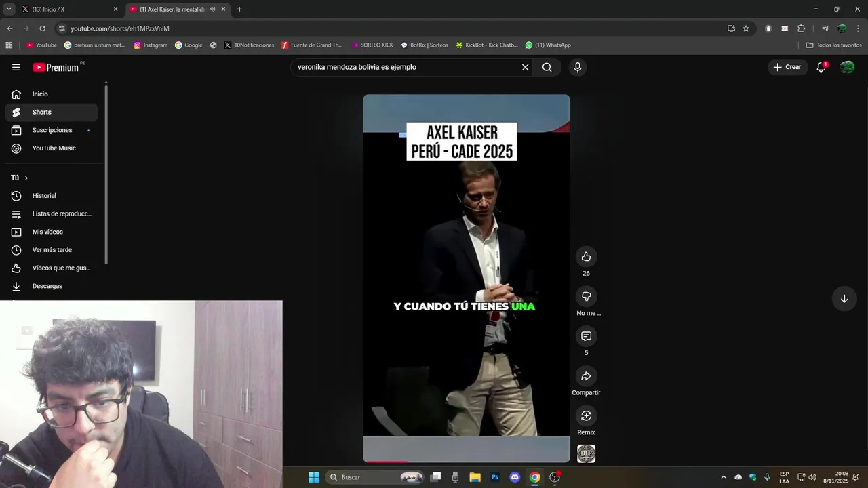Start voice search with the microphone
868x488 pixels.
578,67
